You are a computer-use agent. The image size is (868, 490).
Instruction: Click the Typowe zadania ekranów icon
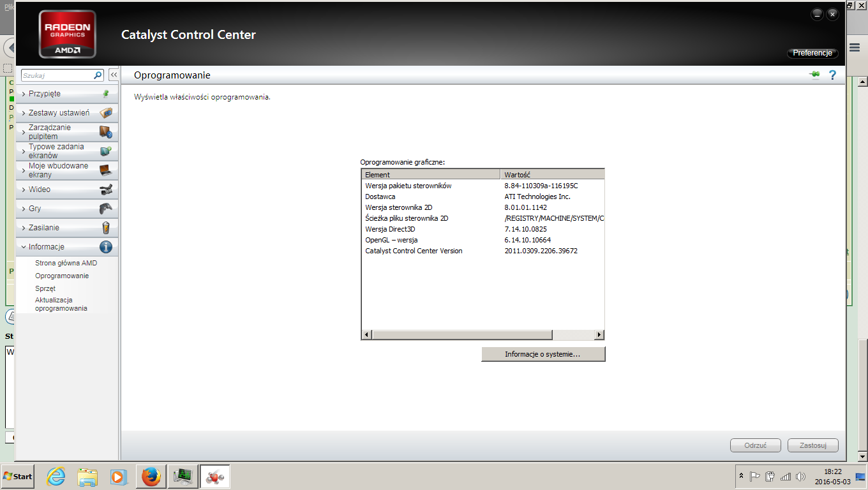(106, 151)
